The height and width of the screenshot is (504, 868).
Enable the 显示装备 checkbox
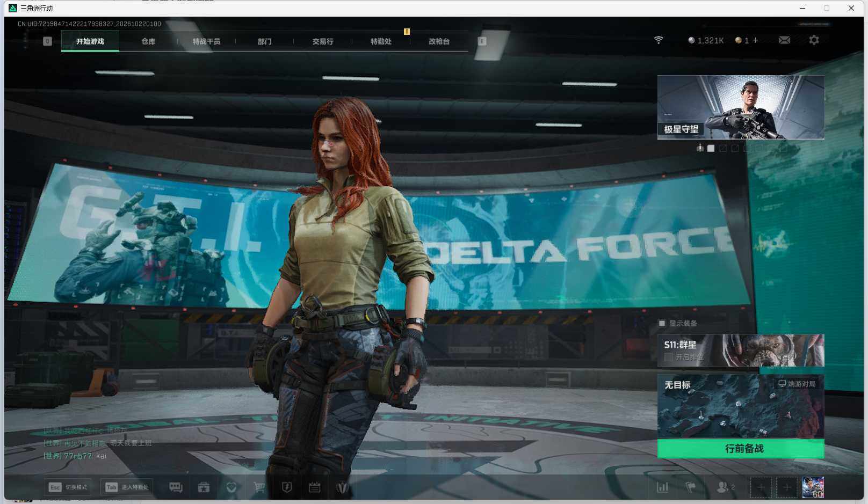662,323
